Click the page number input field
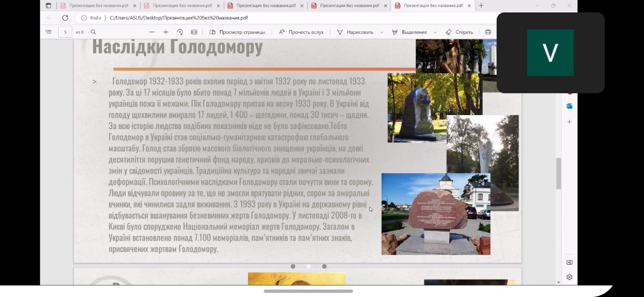Screen dimensions: 644x297 (65, 32)
